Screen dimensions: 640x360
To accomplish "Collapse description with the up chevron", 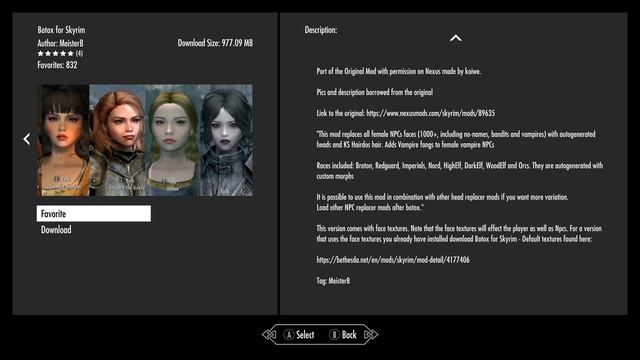I will pos(456,38).
